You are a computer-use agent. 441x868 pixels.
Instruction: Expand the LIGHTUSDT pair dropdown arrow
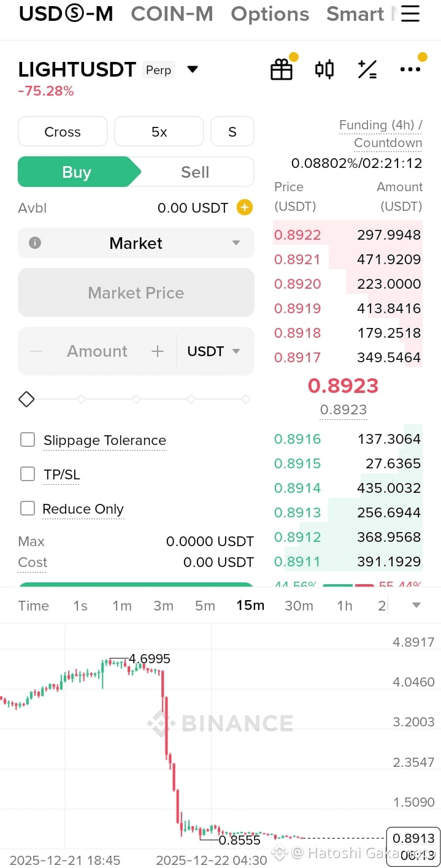(193, 69)
